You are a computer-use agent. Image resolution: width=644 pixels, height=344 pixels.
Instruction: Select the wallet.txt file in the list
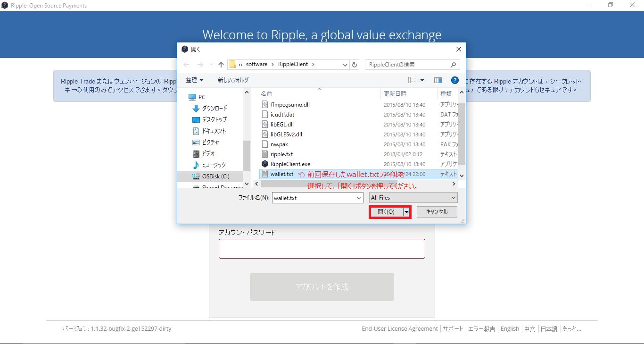pyautogui.click(x=282, y=174)
